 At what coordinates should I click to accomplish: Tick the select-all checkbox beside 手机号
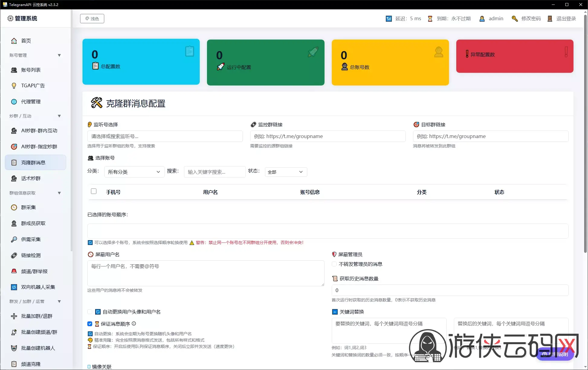[94, 191]
